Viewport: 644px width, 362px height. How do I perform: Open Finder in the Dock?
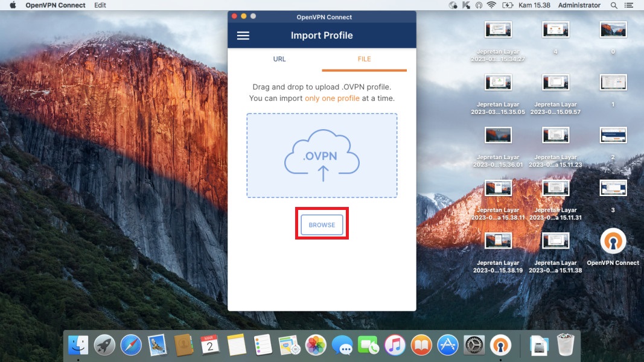[x=78, y=345]
